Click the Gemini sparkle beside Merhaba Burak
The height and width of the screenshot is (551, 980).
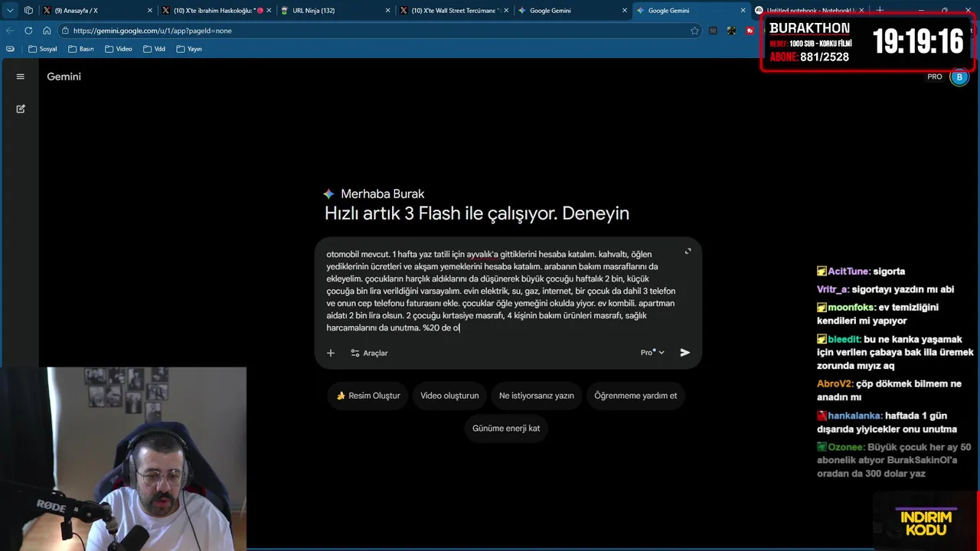(328, 194)
